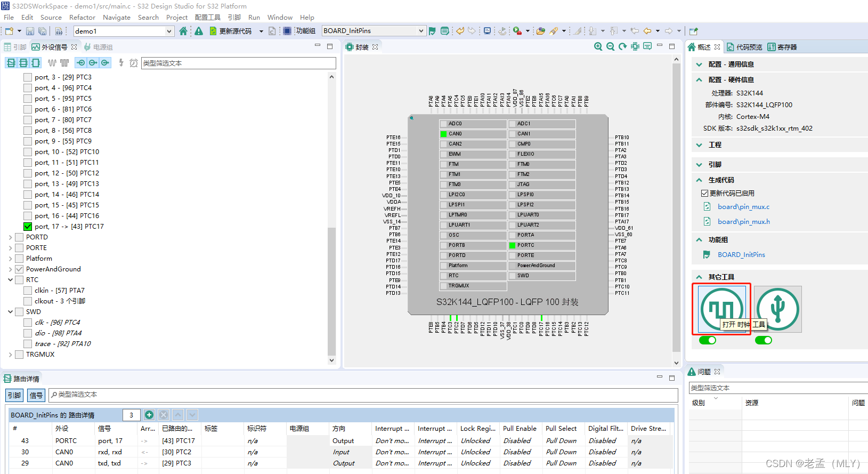Click CAN0 peripheral on the chip package
The image size is (868, 474).
(473, 134)
